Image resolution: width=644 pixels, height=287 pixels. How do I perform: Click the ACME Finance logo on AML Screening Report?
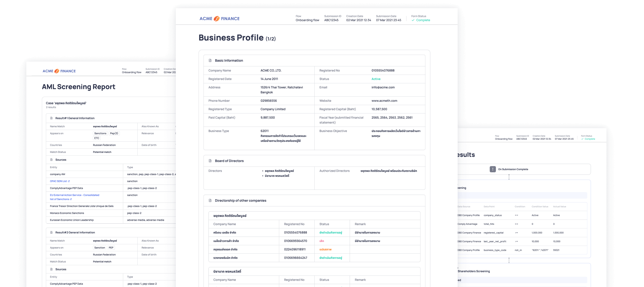point(59,71)
